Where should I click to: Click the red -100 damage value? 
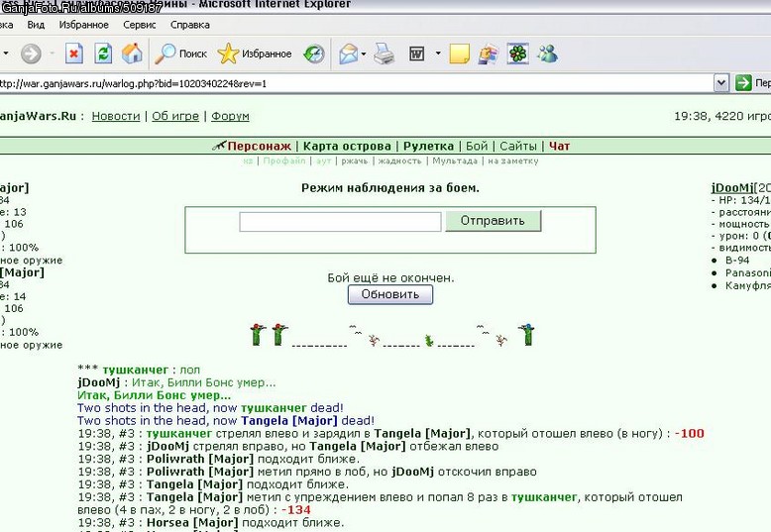point(690,433)
